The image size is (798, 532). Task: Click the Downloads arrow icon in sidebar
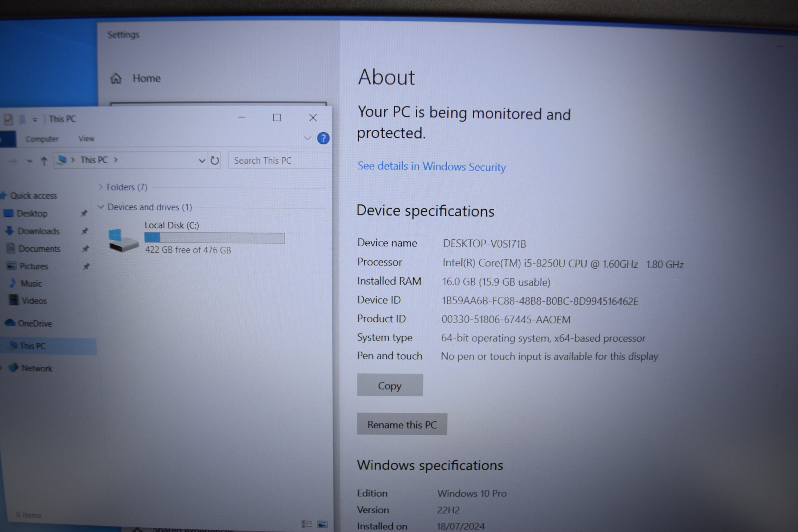point(9,231)
